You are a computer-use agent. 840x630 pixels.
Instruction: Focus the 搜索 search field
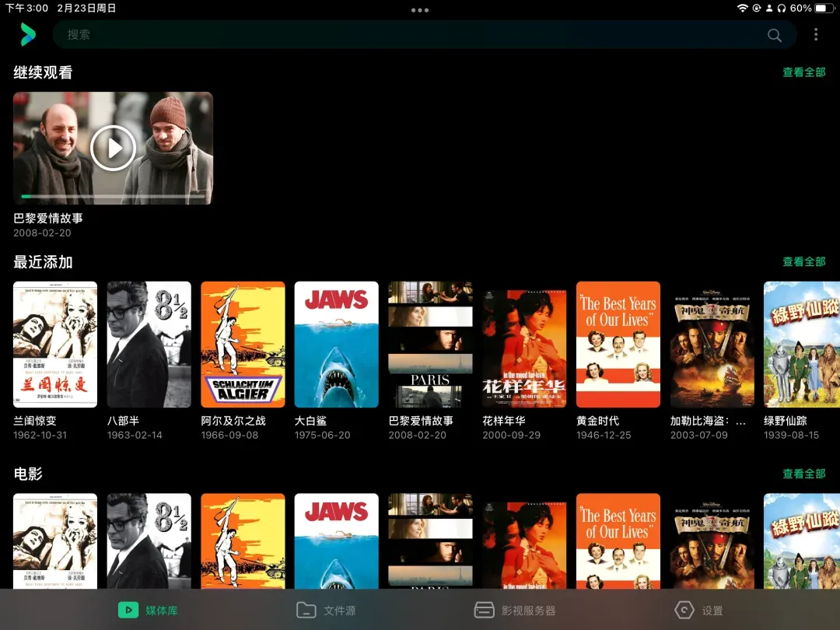(x=425, y=35)
